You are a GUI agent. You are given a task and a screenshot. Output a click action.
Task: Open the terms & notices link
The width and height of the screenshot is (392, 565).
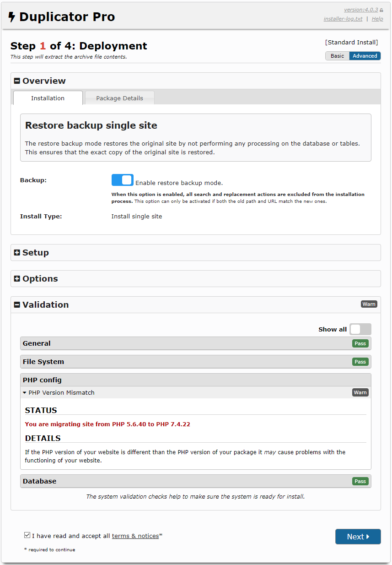click(x=135, y=536)
